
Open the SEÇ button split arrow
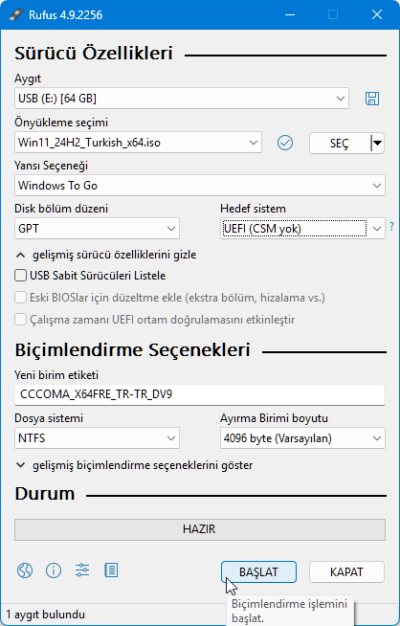(377, 143)
